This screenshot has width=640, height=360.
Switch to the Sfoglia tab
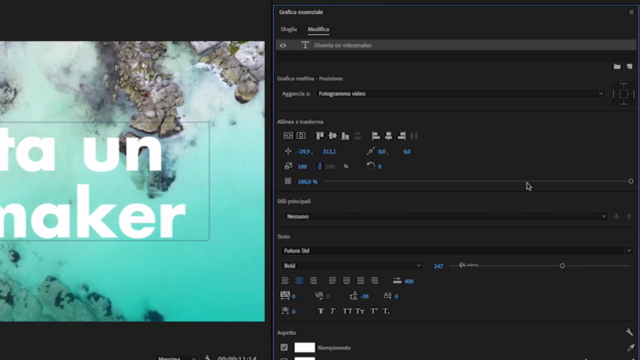pos(289,29)
